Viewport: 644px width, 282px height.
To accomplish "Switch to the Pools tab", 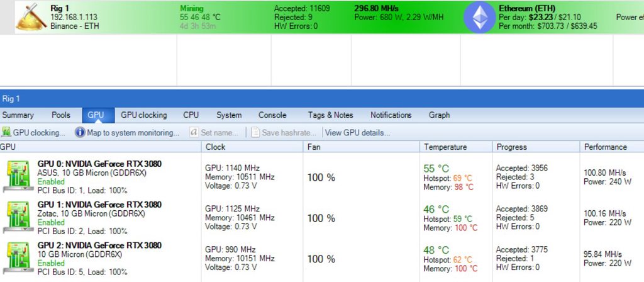I will coord(61,115).
